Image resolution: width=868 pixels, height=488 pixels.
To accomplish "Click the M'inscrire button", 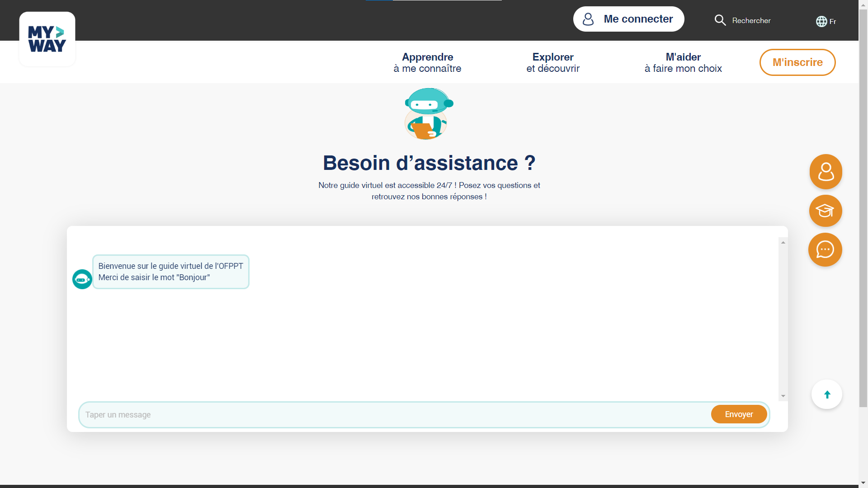I will (x=797, y=62).
